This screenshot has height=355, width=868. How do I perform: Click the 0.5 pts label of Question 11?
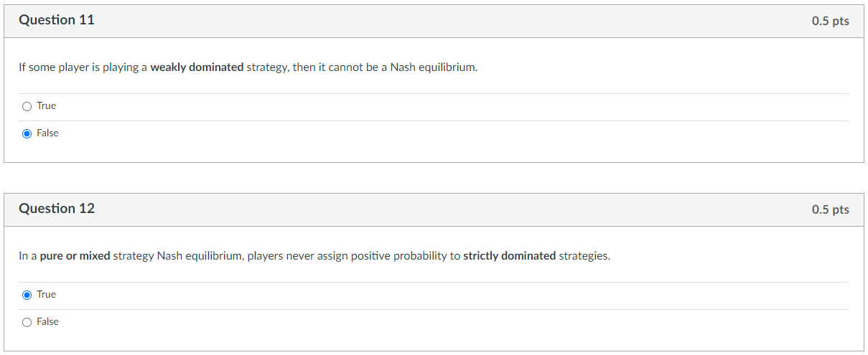tap(830, 21)
